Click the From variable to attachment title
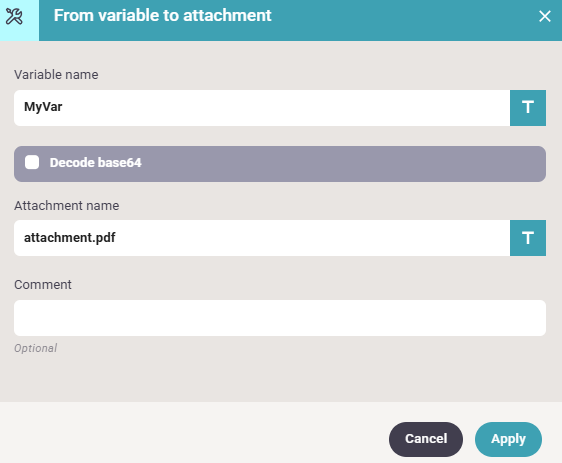This screenshot has height=463, width=562. pos(162,16)
